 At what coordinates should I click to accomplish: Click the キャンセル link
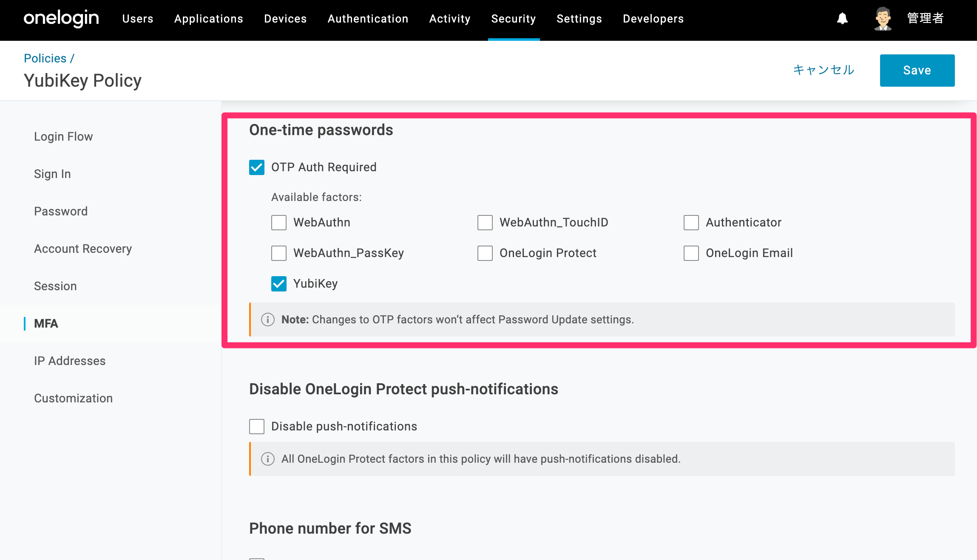pos(824,70)
